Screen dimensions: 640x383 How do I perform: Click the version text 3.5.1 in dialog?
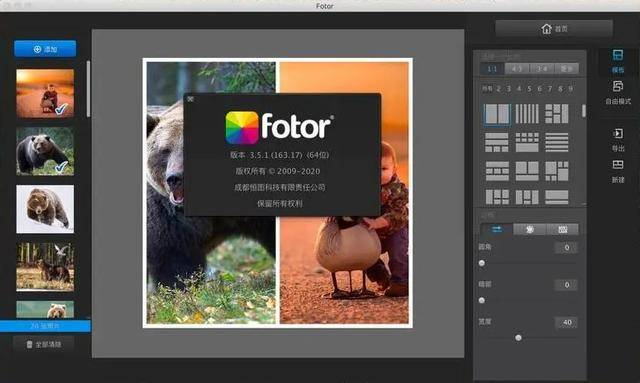pos(280,155)
